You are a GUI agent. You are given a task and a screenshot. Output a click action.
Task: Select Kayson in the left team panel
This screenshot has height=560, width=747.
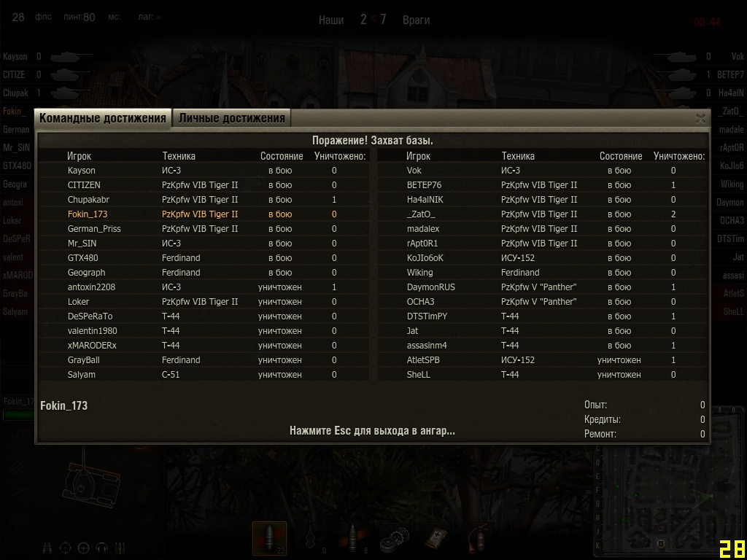(15, 57)
